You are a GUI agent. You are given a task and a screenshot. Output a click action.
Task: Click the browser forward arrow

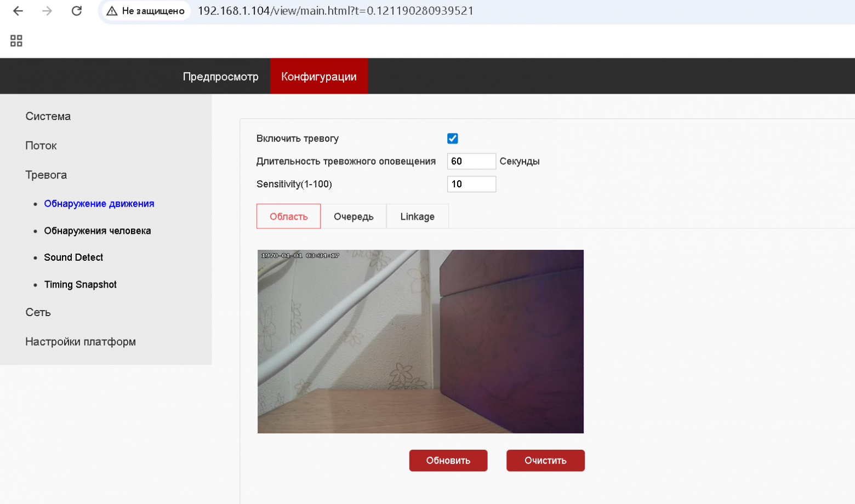(x=47, y=11)
